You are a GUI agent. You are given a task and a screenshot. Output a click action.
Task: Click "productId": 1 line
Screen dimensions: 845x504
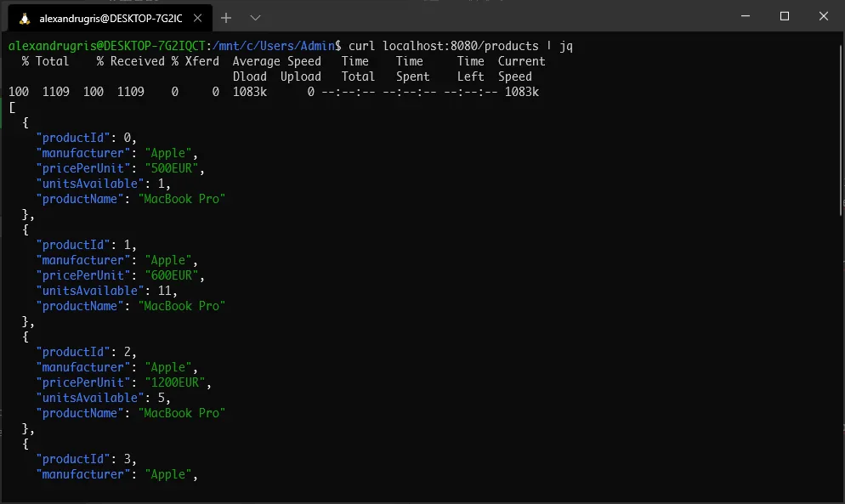[86, 246]
